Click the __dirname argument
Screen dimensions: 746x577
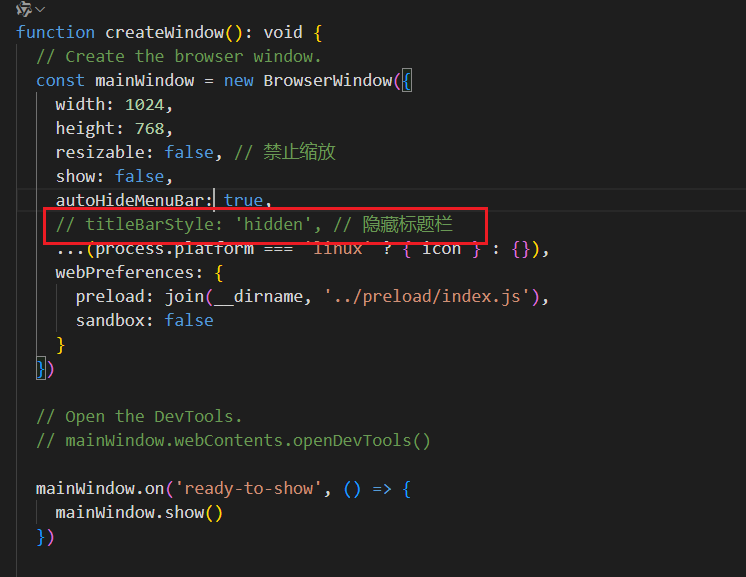(x=258, y=296)
